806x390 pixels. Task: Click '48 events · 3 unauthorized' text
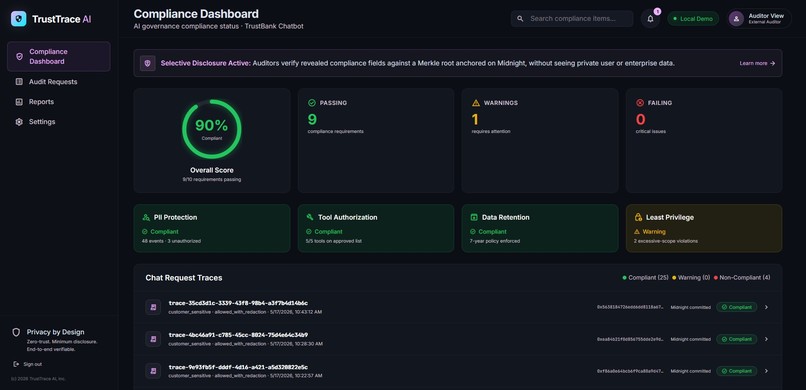[171, 241]
